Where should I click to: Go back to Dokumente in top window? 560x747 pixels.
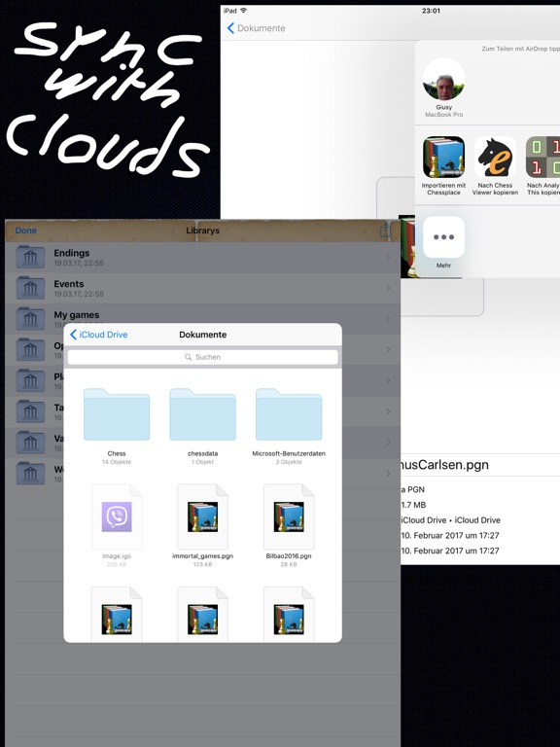pos(257,28)
